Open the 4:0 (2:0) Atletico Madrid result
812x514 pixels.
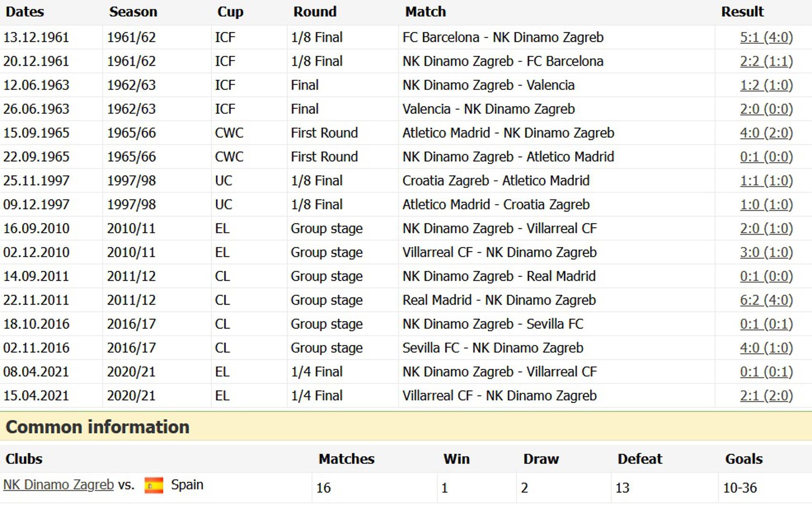[766, 133]
